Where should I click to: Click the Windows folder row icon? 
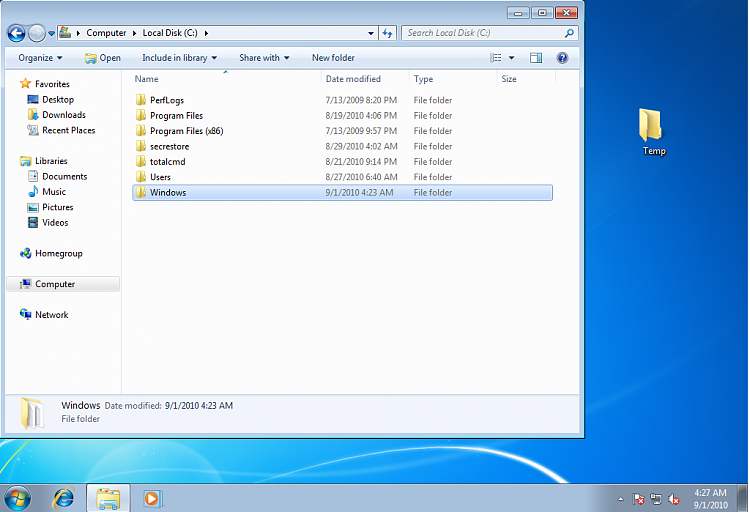[141, 192]
